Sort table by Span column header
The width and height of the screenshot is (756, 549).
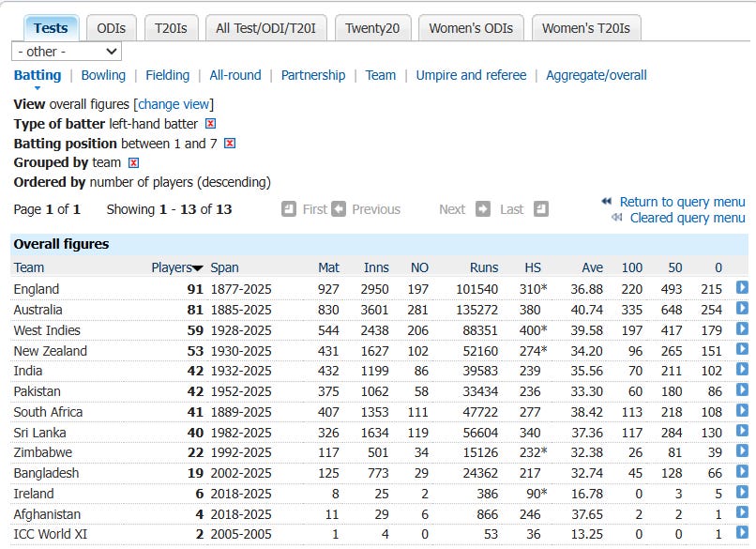coord(225,267)
